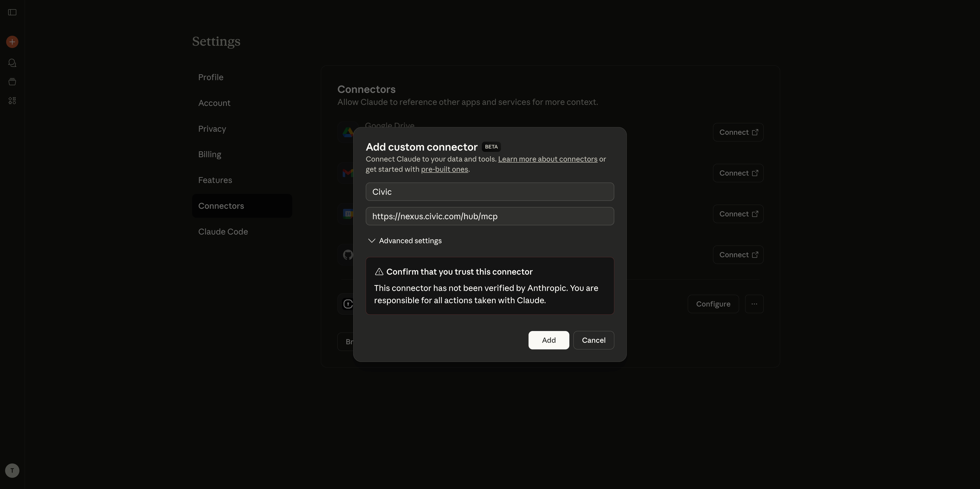The width and height of the screenshot is (980, 489).
Task: Cancel adding the custom connector
Action: [594, 340]
